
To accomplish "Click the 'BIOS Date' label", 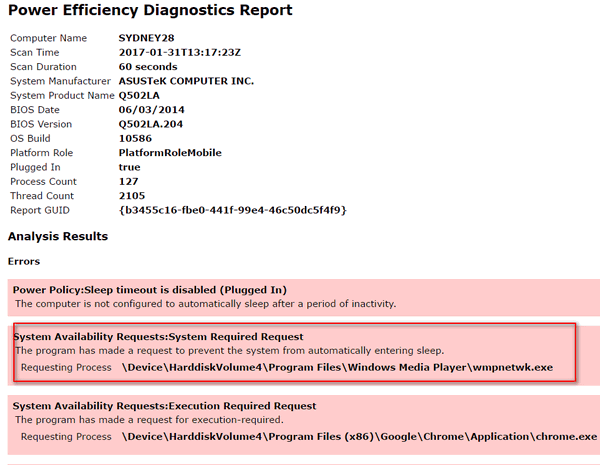I will click(x=35, y=110).
